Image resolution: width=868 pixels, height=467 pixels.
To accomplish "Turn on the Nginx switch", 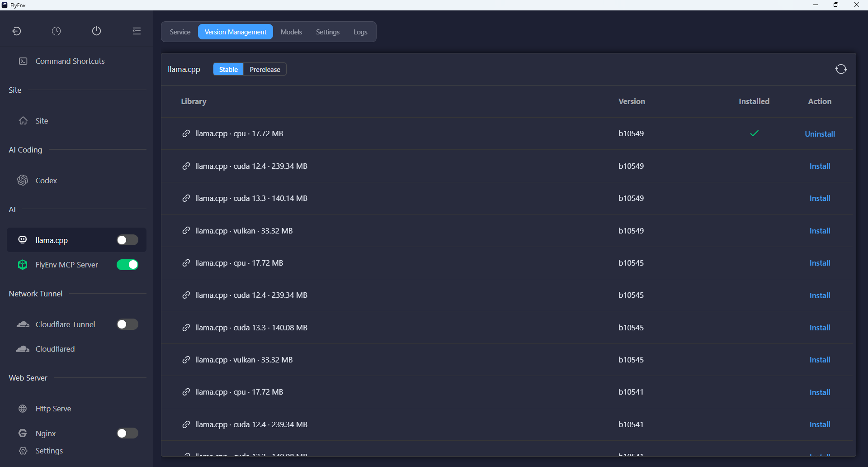I will tap(127, 434).
